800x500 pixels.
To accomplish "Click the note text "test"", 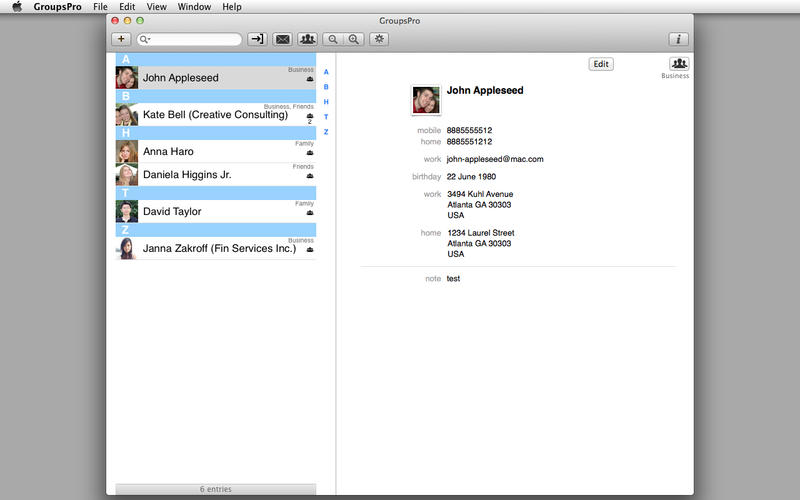I will 453,279.
